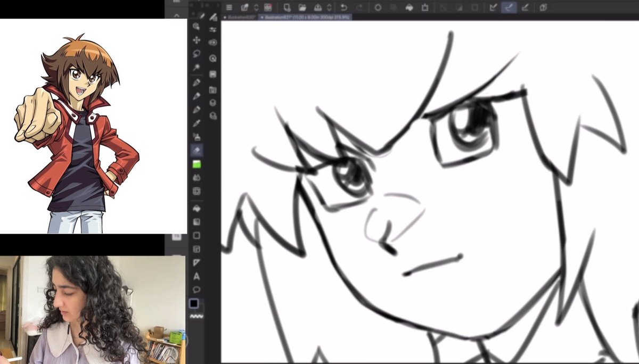Click the Deselect icon in the command bar
The height and width of the screenshot is (364, 639).
[443, 7]
